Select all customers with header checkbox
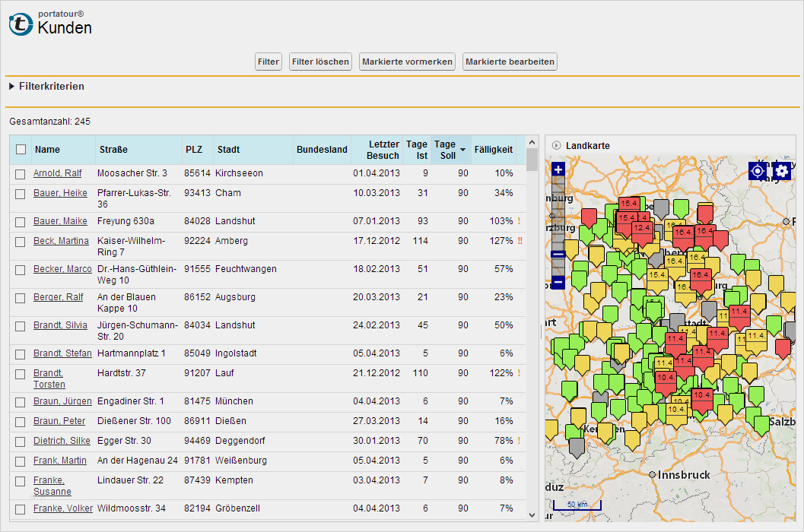Screen dimensions: 804x532 21,150
